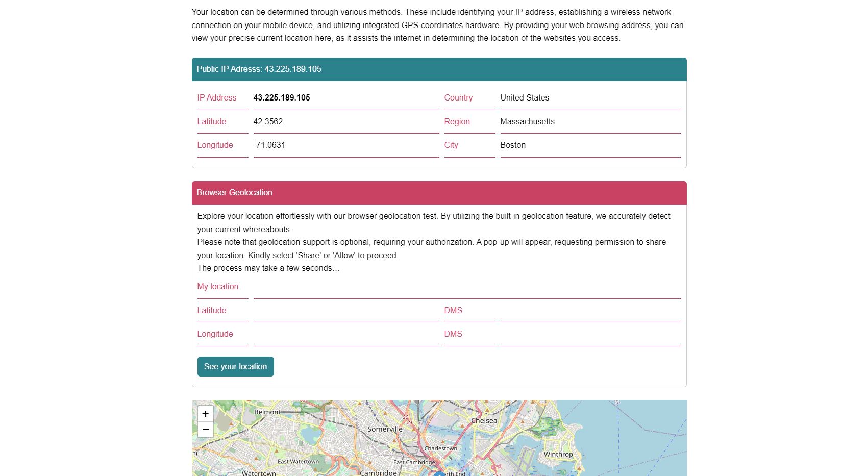The height and width of the screenshot is (476, 868).
Task: Click Somerville on the map
Action: [x=385, y=429]
